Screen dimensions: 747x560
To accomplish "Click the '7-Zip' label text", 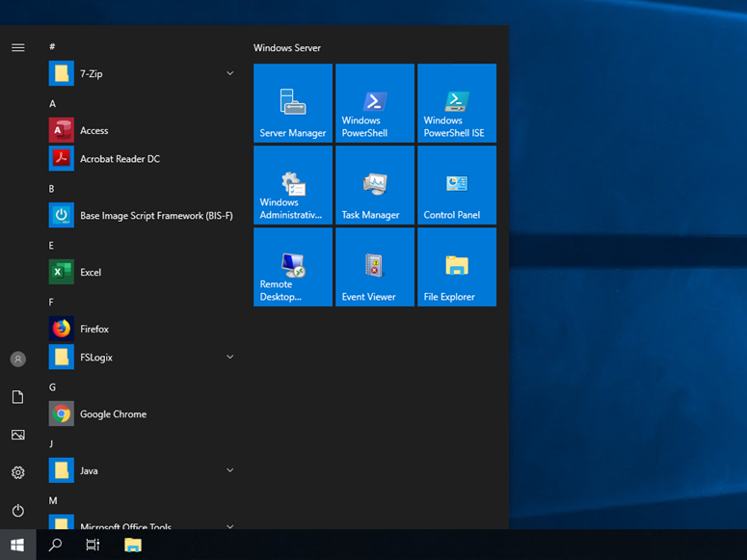I will click(x=91, y=74).
